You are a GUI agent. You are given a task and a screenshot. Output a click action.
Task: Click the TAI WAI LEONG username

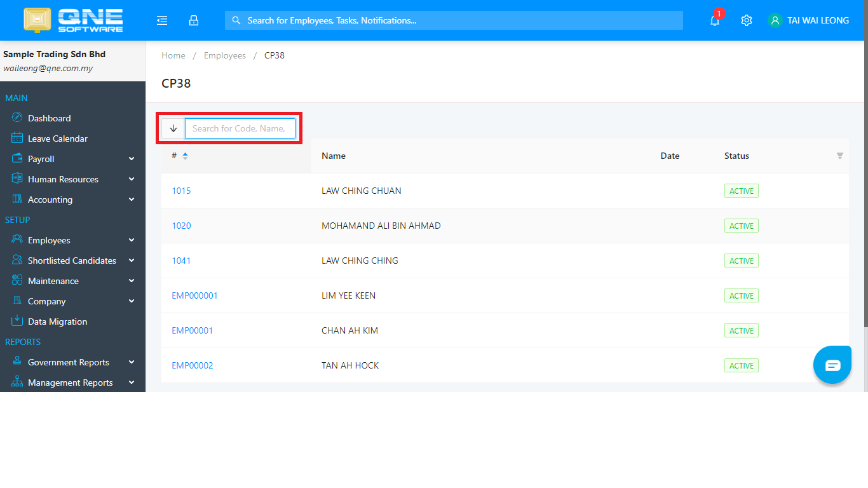pos(818,20)
